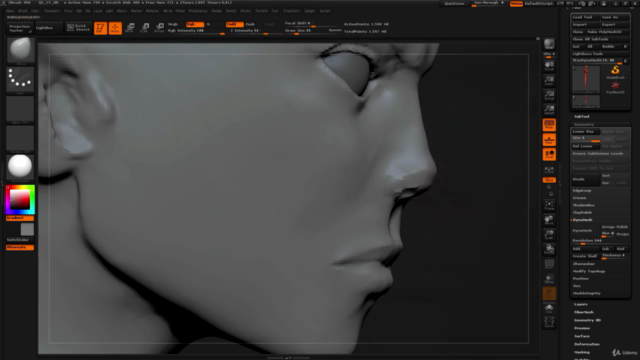Toggle the Floor grid button
The height and width of the screenshot is (360, 640).
click(x=549, y=140)
